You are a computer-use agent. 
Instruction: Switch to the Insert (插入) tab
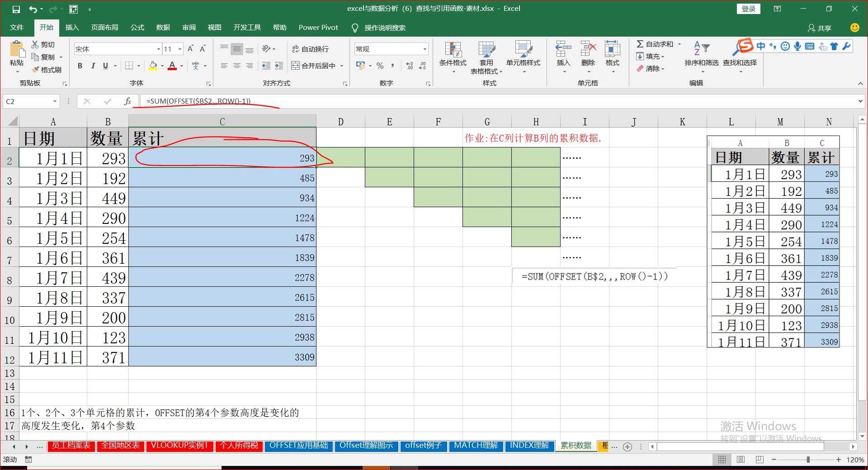pyautogui.click(x=72, y=28)
